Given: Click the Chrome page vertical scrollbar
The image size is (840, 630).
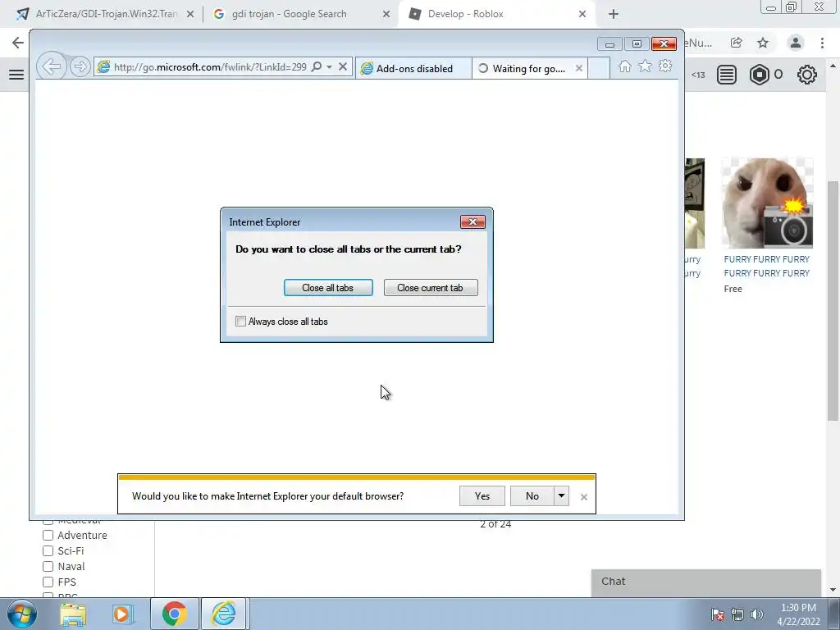Looking at the screenshot, I should click(x=833, y=300).
